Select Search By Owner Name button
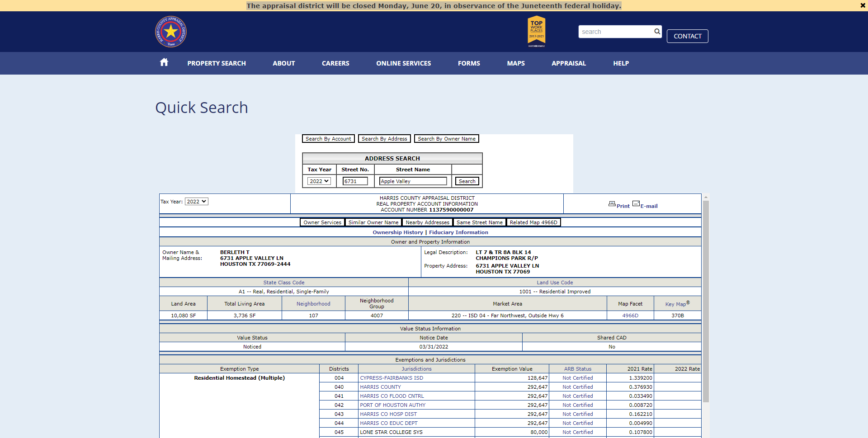Viewport: 868px width, 438px height. click(447, 139)
